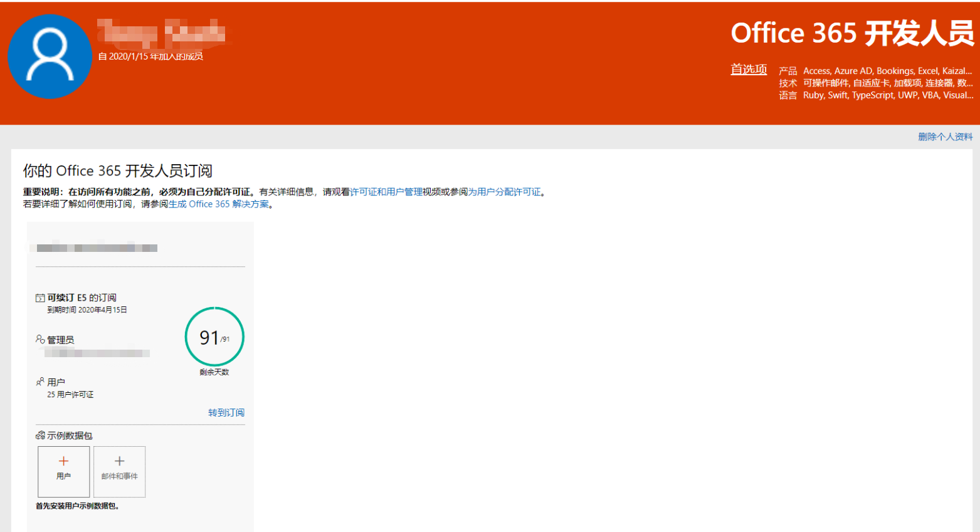The height and width of the screenshot is (532, 980).
Task: Open the 为用户分配许可证 link
Action: pyautogui.click(x=504, y=192)
